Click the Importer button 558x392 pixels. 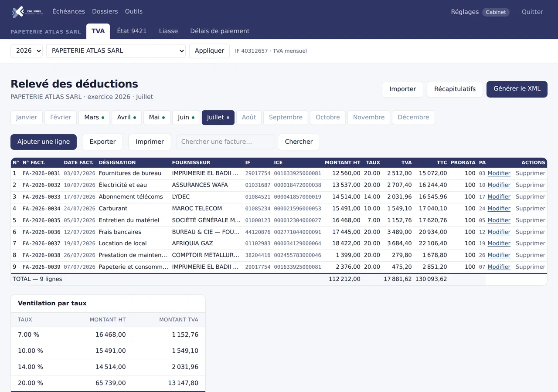[x=402, y=89]
